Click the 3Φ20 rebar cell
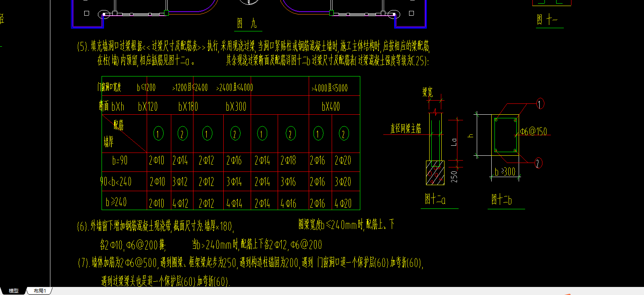The height and width of the screenshot is (295, 644). [343, 182]
